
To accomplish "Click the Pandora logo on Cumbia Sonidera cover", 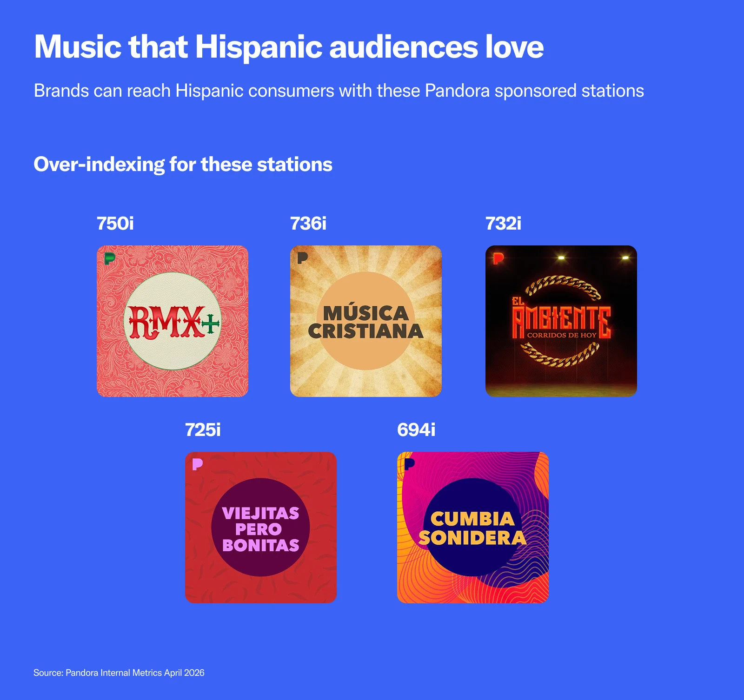I will (x=410, y=464).
